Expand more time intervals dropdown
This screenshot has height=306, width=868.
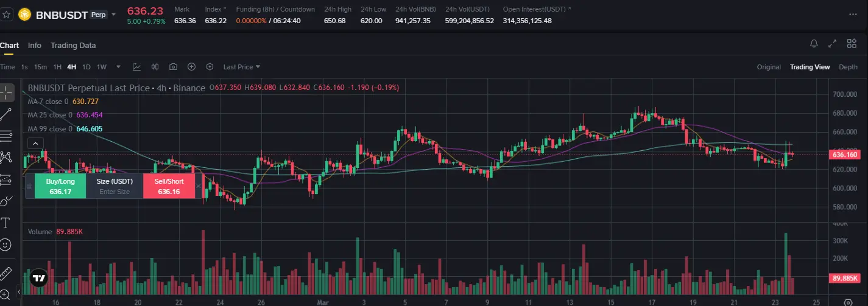pyautogui.click(x=118, y=67)
